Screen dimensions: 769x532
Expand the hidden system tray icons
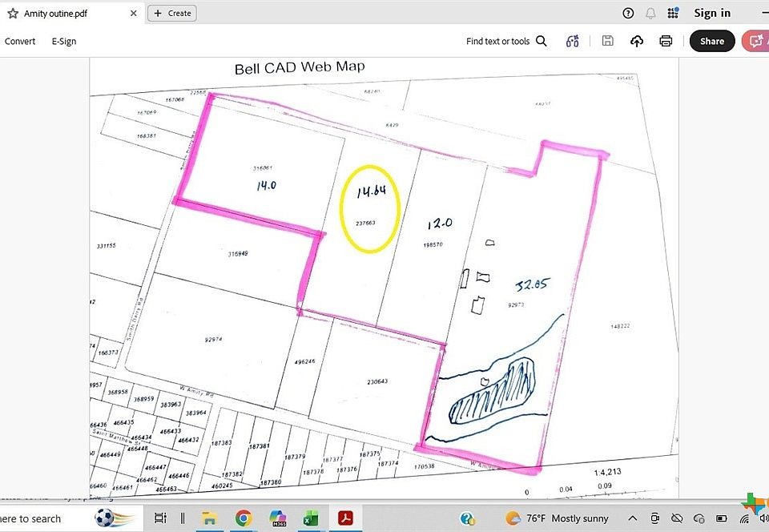coord(633,518)
